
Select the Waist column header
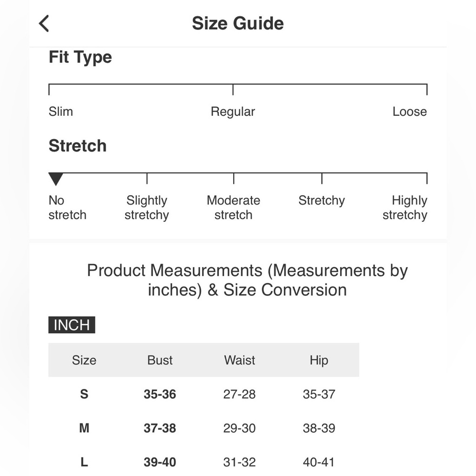pyautogui.click(x=239, y=360)
